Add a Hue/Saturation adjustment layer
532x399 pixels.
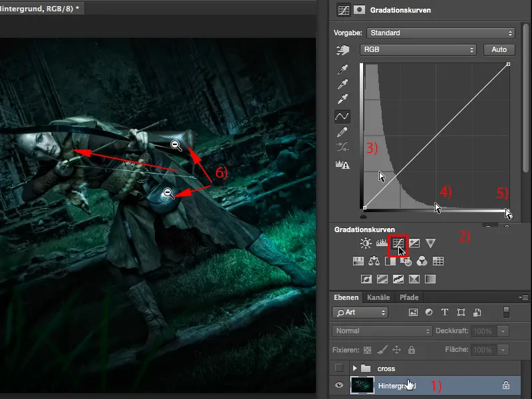tap(358, 261)
